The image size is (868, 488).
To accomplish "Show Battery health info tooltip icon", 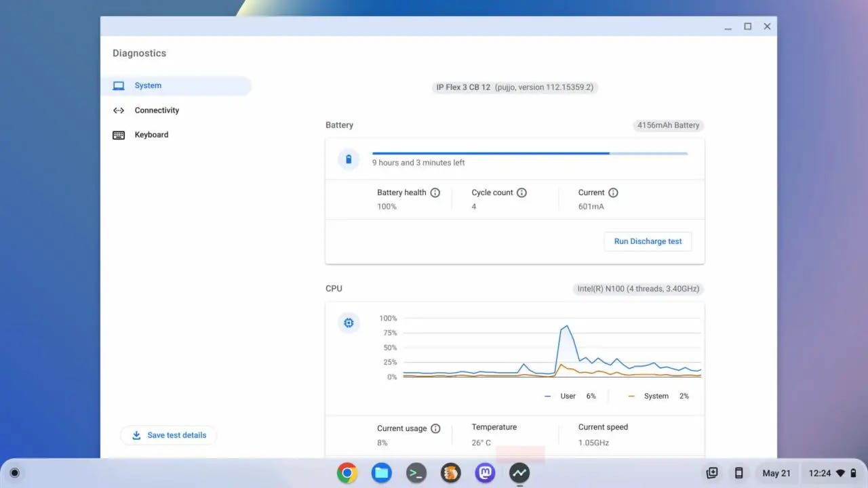I will pos(435,192).
